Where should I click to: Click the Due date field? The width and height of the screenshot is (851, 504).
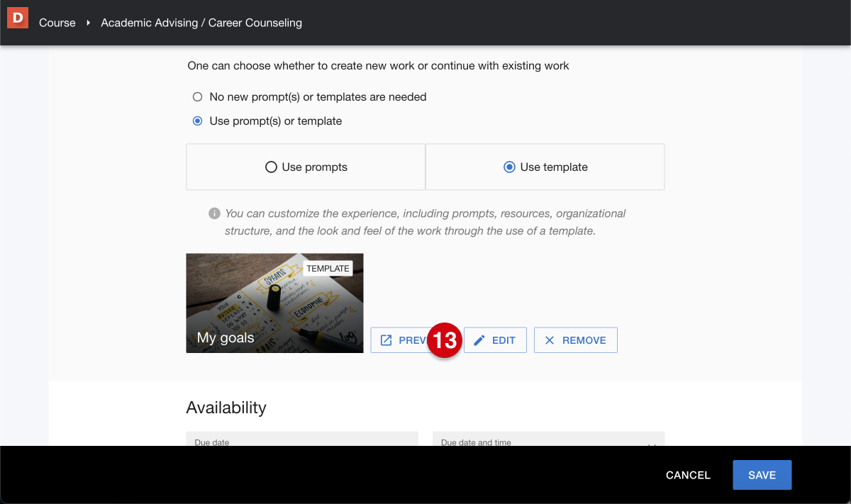tap(302, 439)
